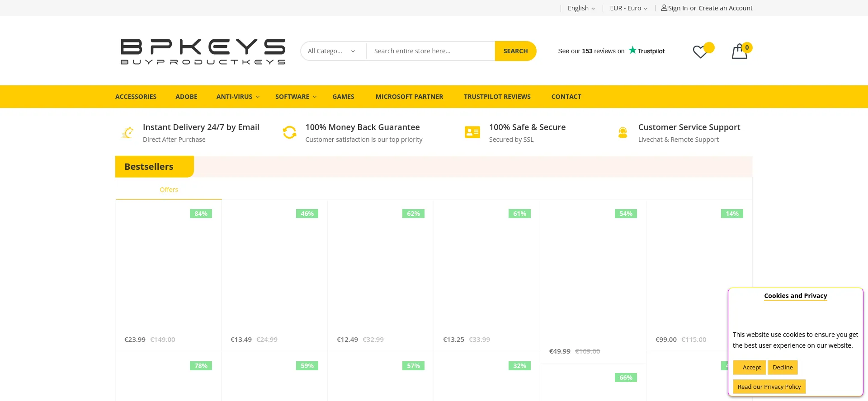Open the product card with 54% discount
Screen dimensions: 868x401
tap(593, 282)
